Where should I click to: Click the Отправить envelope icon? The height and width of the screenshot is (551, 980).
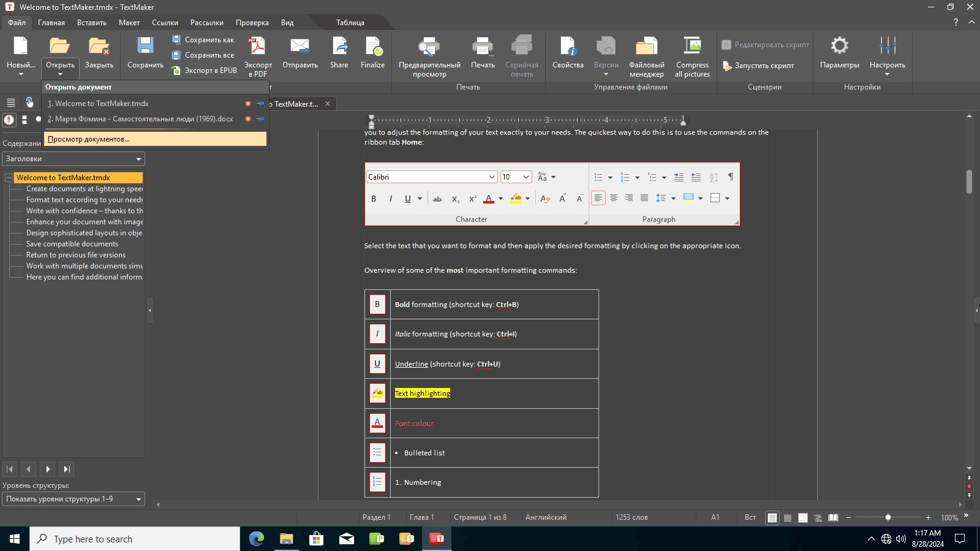click(300, 47)
